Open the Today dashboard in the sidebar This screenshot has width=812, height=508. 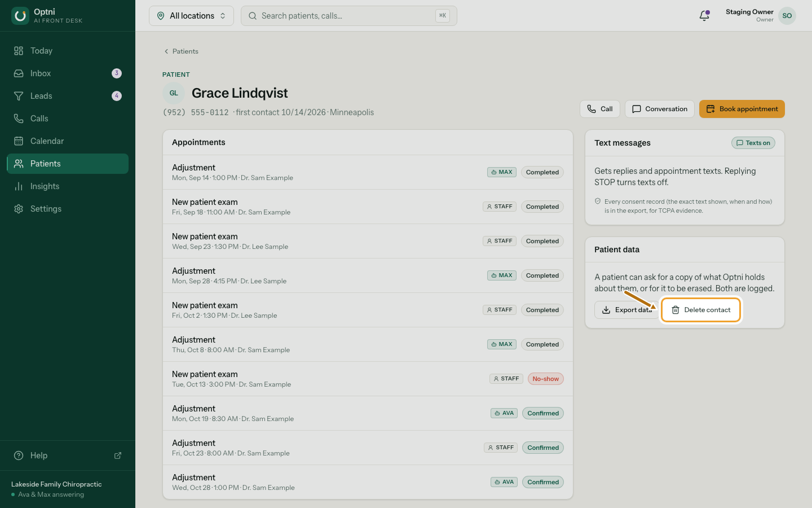68,51
